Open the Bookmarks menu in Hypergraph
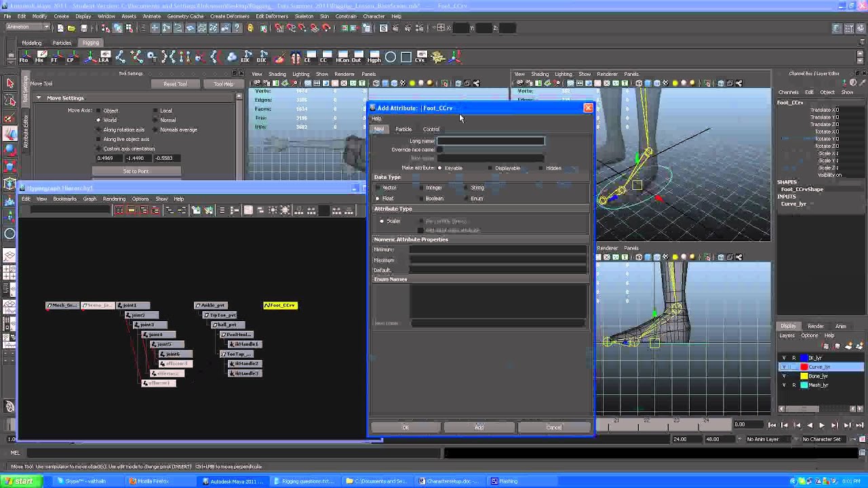The height and width of the screenshot is (488, 868). (65, 199)
